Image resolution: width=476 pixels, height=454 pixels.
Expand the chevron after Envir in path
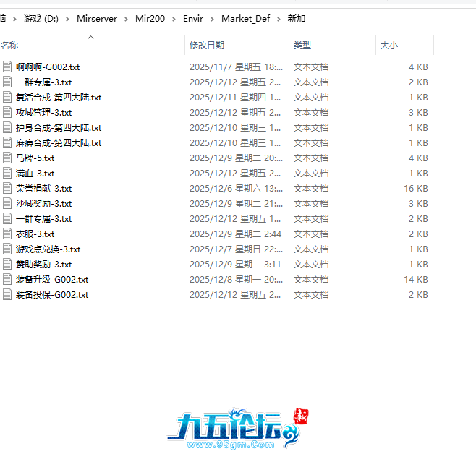click(x=213, y=19)
